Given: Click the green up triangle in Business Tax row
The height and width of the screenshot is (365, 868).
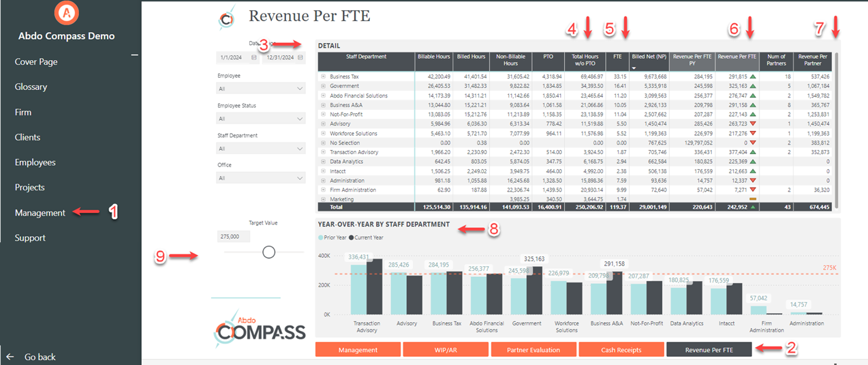Looking at the screenshot, I should click(x=753, y=77).
